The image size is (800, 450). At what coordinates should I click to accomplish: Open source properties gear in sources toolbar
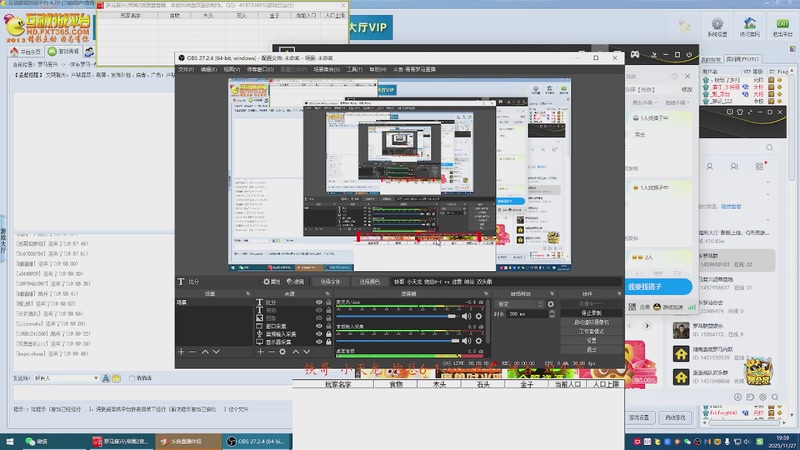[x=283, y=352]
